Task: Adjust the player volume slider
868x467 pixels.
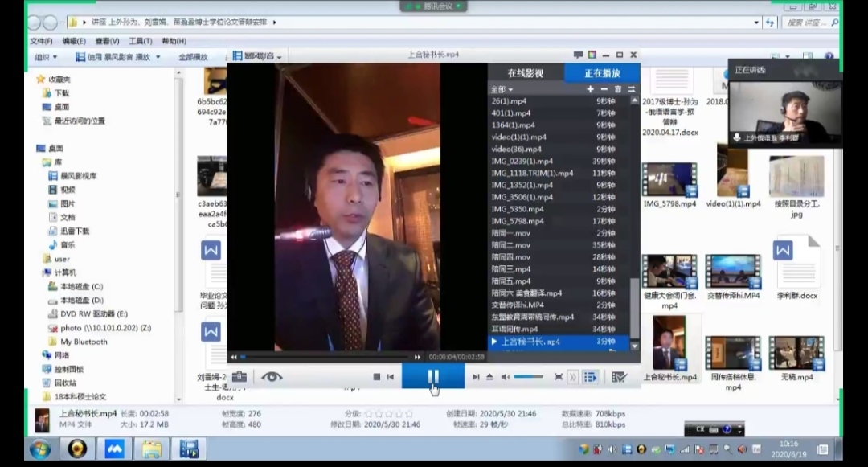Action: (x=528, y=377)
